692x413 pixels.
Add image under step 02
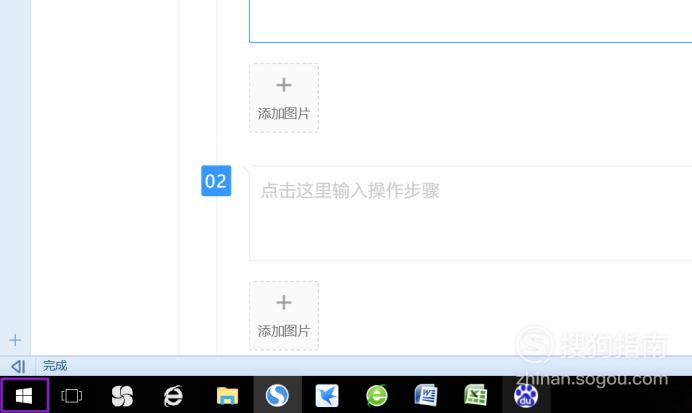pos(284,315)
